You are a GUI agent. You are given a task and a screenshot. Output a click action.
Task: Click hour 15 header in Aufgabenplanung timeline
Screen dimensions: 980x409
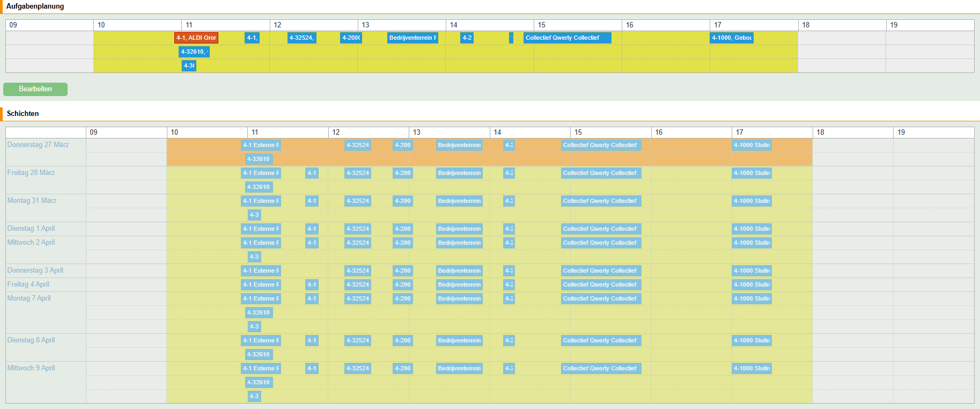pos(542,25)
